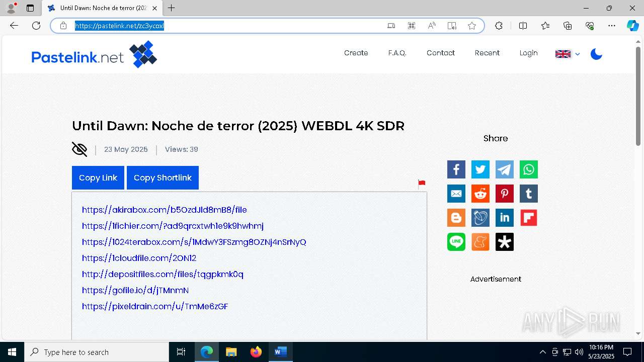The width and height of the screenshot is (644, 362).
Task: Click the crossed-out eye visibility icon
Action: [79, 149]
